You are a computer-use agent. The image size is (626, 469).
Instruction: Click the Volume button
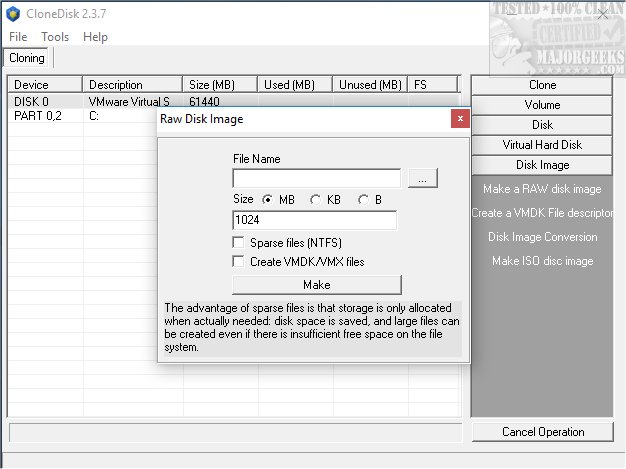542,105
